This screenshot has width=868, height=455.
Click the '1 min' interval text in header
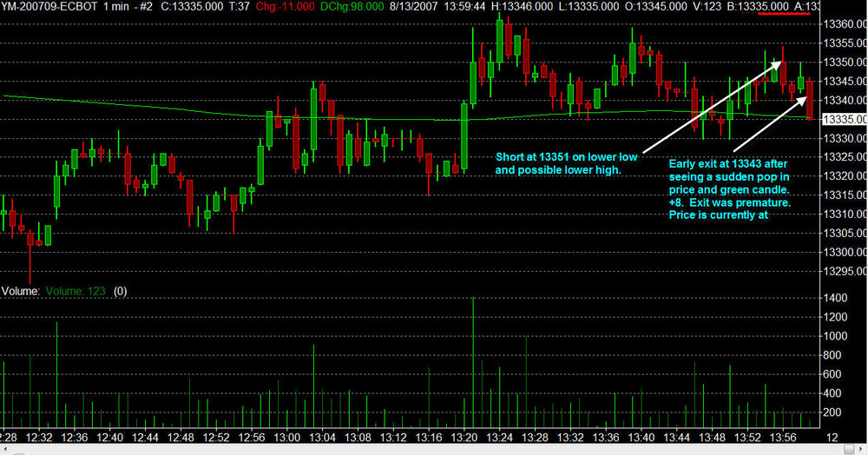(x=115, y=7)
